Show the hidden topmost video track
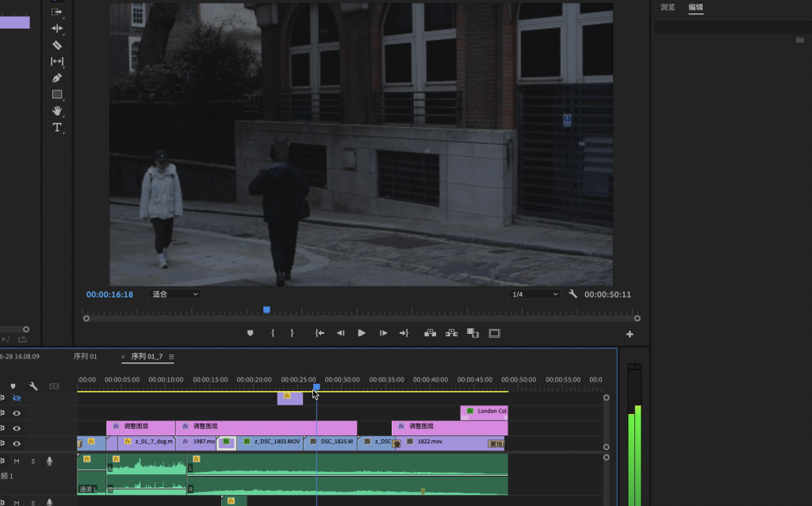The image size is (812, 506). 17,398
